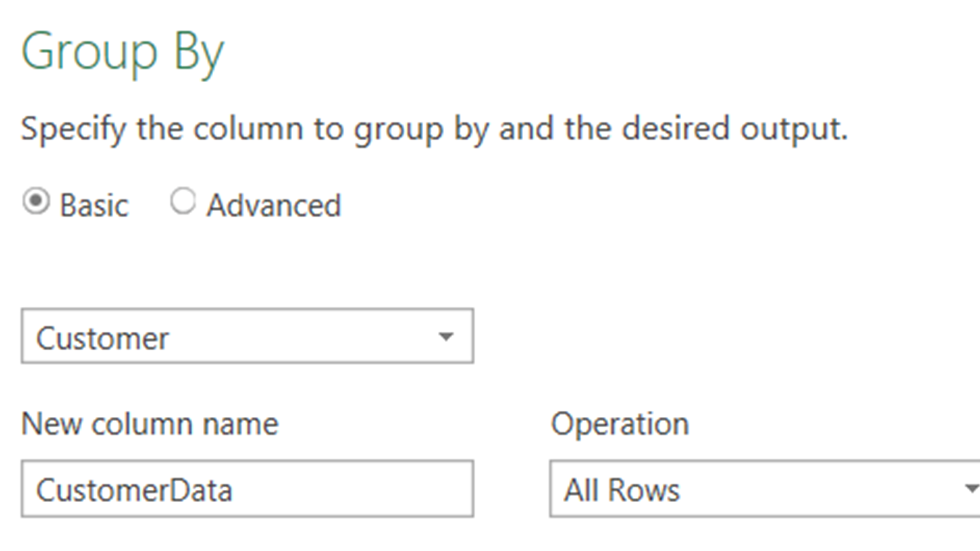Image resolution: width=980 pixels, height=551 pixels.
Task: Click the "New column name" label
Action: (150, 424)
